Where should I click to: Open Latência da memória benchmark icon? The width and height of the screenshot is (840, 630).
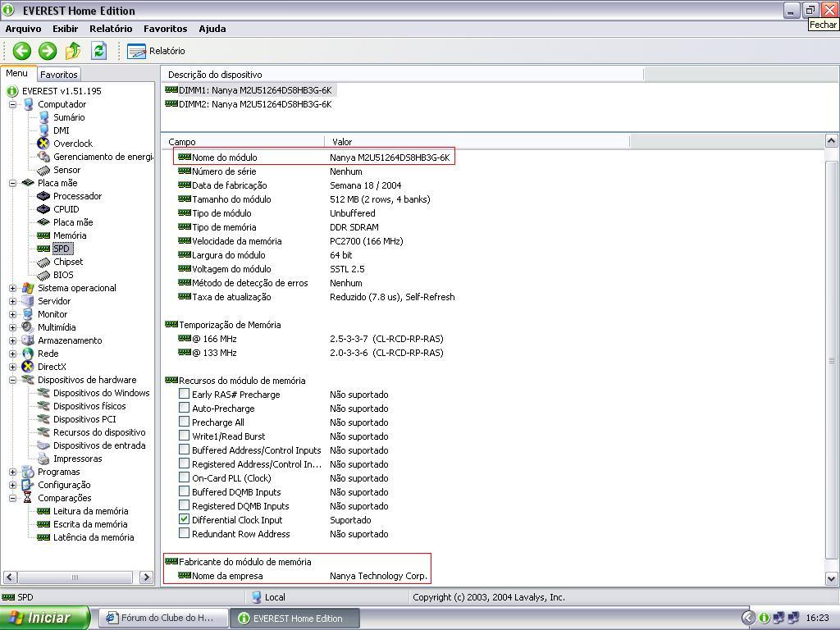pos(43,537)
